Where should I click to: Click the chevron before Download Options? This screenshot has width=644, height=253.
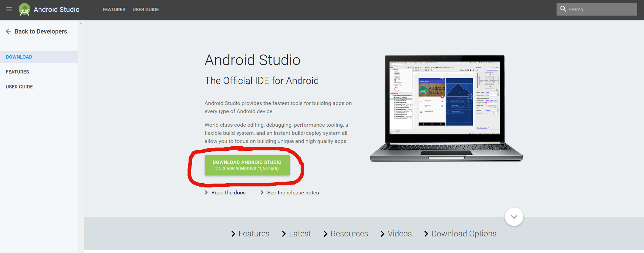[x=426, y=234]
